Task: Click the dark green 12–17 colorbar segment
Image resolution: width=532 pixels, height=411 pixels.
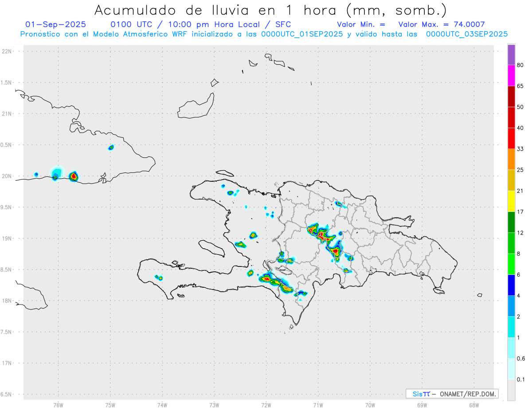Action: [x=511, y=222]
